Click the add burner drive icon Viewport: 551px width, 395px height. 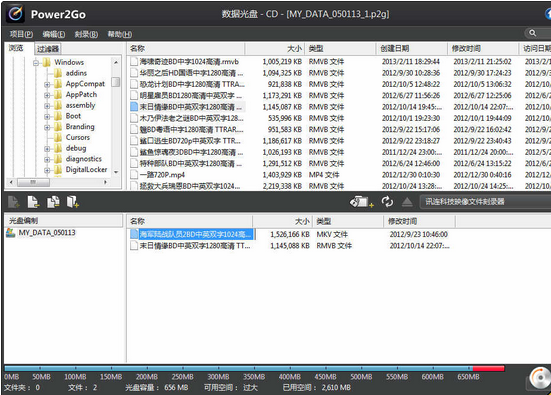(x=361, y=202)
